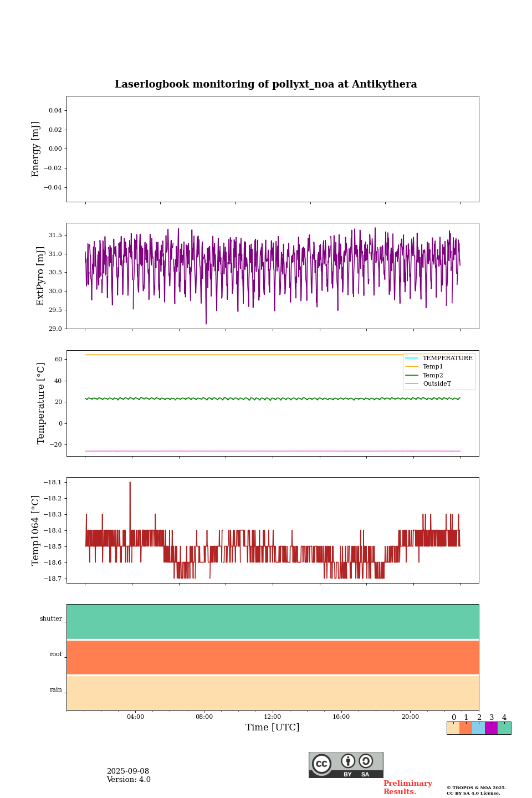Select the beige color swatch labeled 0
Screen dimensions: 532x798
(453, 728)
